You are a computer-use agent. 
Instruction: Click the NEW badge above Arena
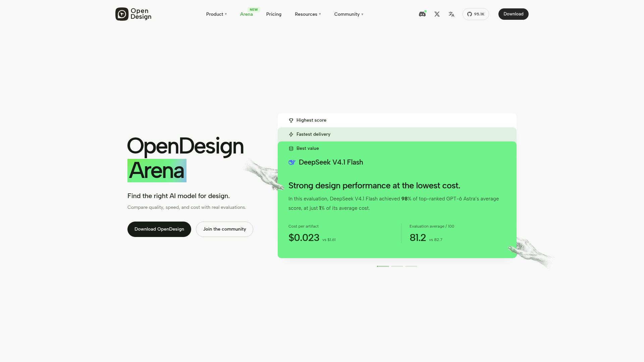click(x=254, y=10)
